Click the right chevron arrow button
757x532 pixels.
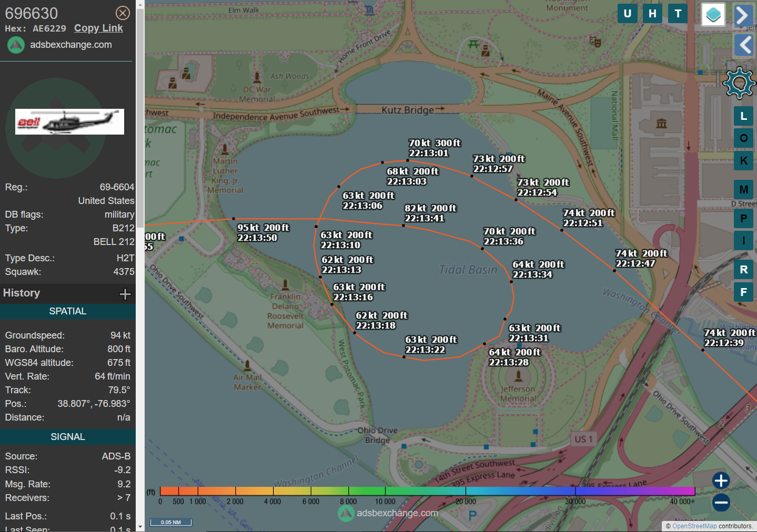pos(743,15)
